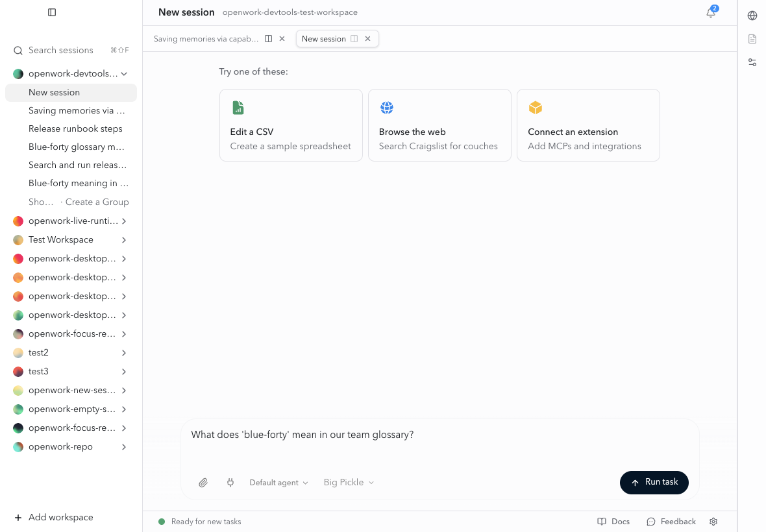Image resolution: width=766 pixels, height=532 pixels.
Task: Click the Ready for new tasks status
Action: tap(200, 522)
